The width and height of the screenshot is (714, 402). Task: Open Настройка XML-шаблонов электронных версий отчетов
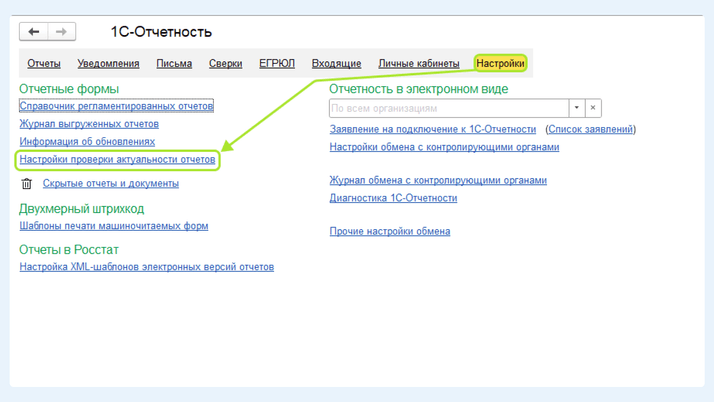coord(147,267)
